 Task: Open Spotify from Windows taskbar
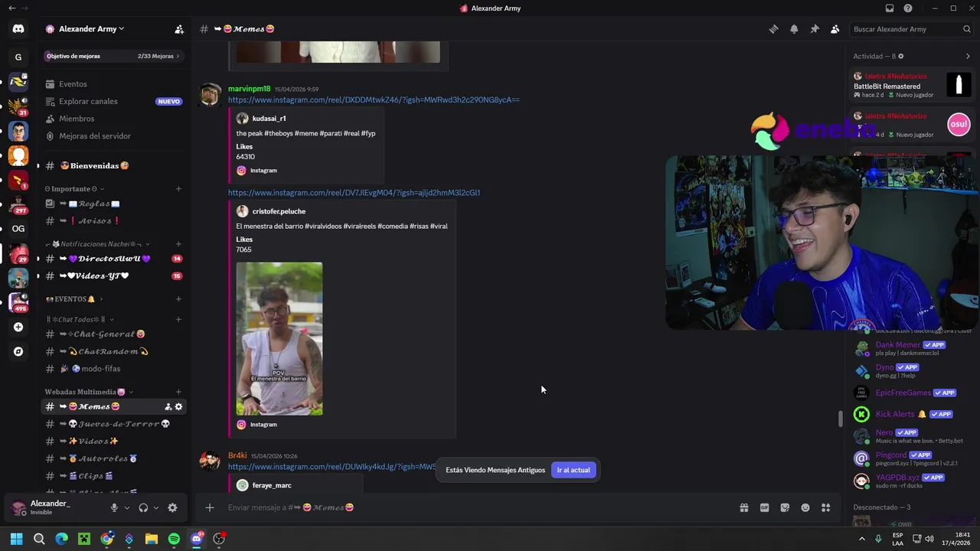[x=174, y=539]
